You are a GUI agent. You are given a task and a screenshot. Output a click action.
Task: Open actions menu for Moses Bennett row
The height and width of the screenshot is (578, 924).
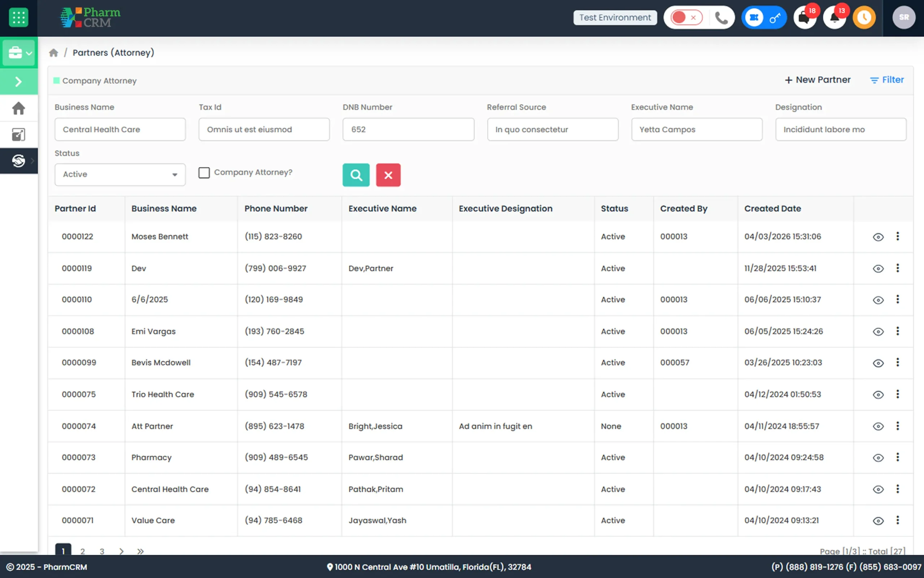[x=898, y=236]
